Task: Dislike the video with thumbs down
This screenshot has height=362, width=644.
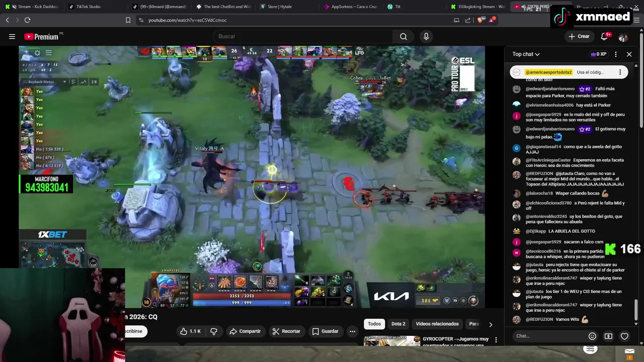Action: point(213,331)
